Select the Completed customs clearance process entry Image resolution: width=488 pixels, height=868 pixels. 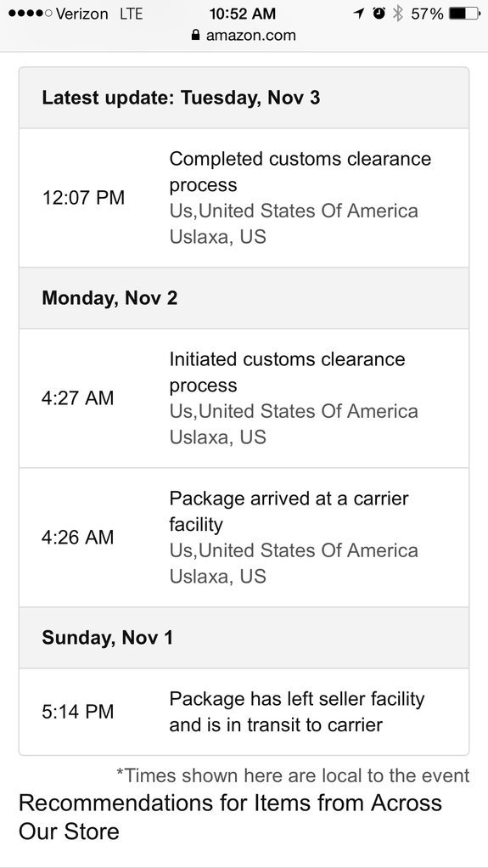pyautogui.click(x=244, y=198)
